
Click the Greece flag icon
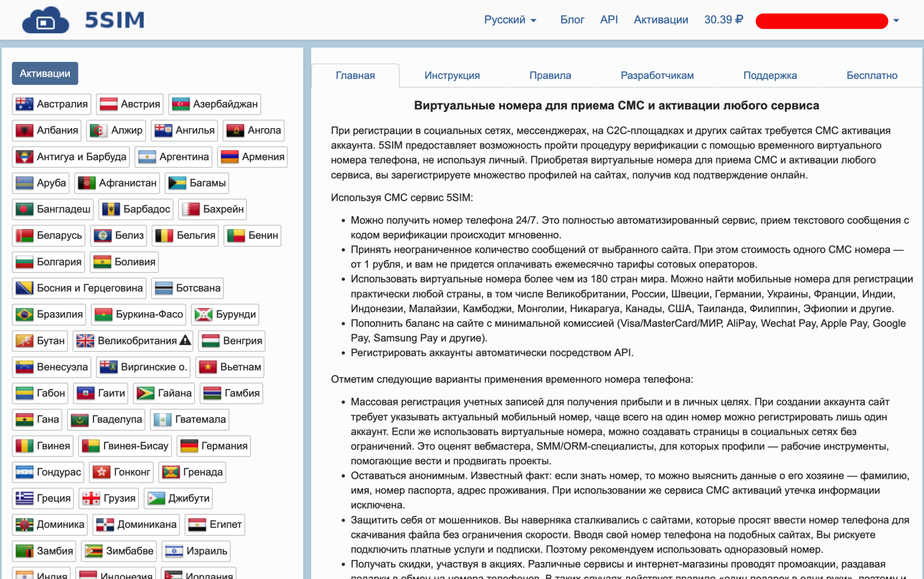pyautogui.click(x=24, y=498)
